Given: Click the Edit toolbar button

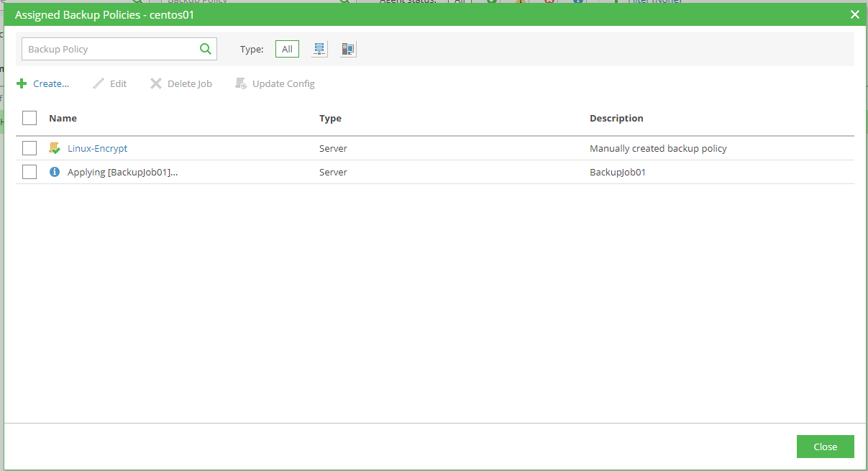Looking at the screenshot, I should pyautogui.click(x=110, y=83).
